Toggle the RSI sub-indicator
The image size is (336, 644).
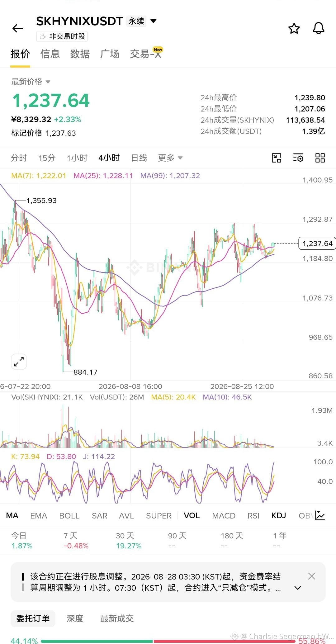pyautogui.click(x=253, y=516)
